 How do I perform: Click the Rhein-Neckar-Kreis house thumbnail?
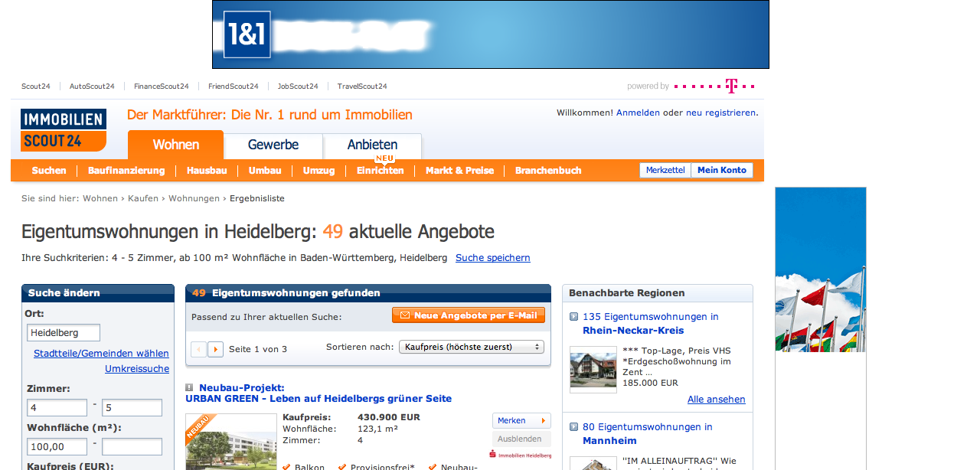593,369
